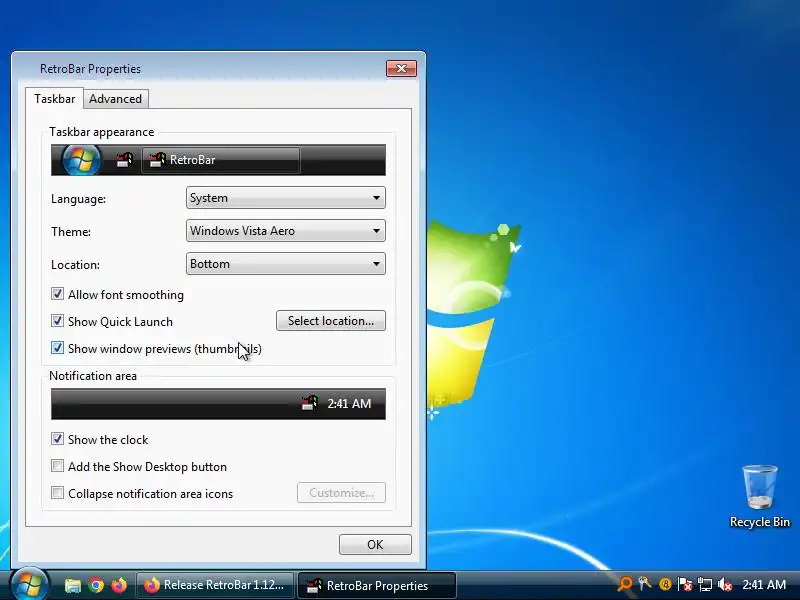This screenshot has height=600, width=800.
Task: Open the network tray icon
Action: [705, 585]
